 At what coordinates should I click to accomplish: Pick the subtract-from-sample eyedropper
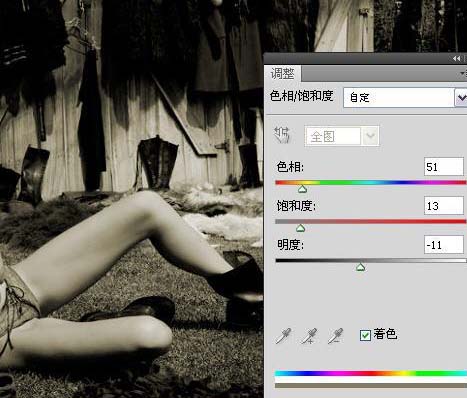tap(335, 335)
